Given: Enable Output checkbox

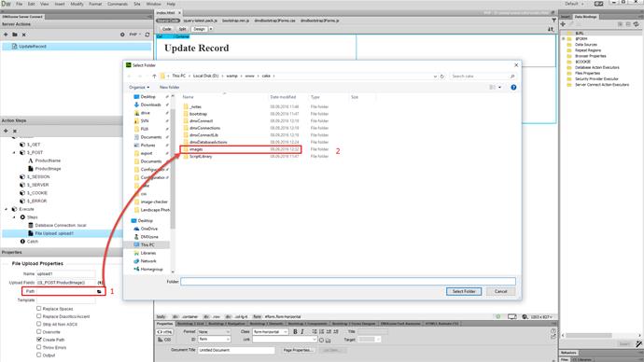Looking at the screenshot, I should click(x=39, y=355).
